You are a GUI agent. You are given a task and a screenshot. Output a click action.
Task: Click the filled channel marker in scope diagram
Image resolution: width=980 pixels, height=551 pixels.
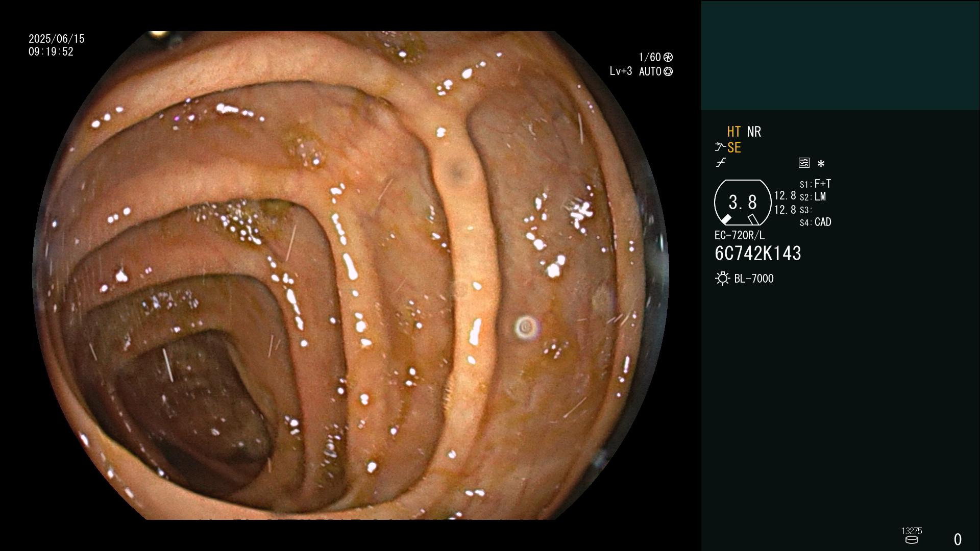pos(726,219)
